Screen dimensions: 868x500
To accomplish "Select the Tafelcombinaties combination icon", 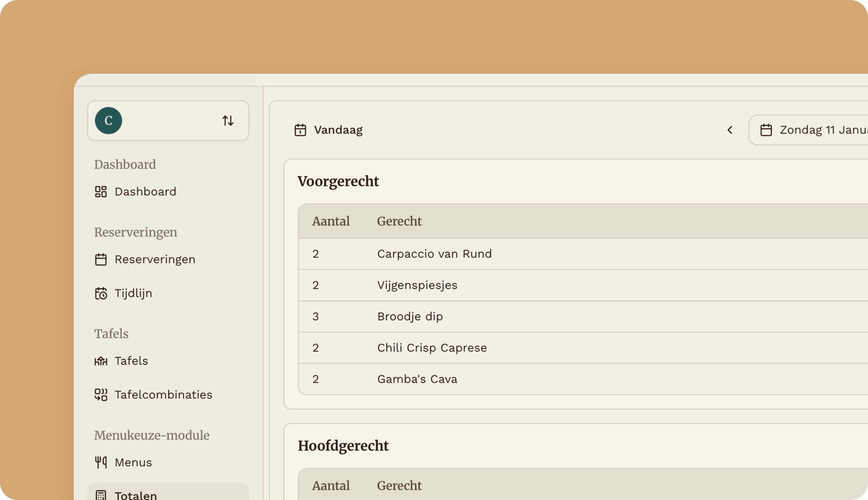I will [100, 394].
